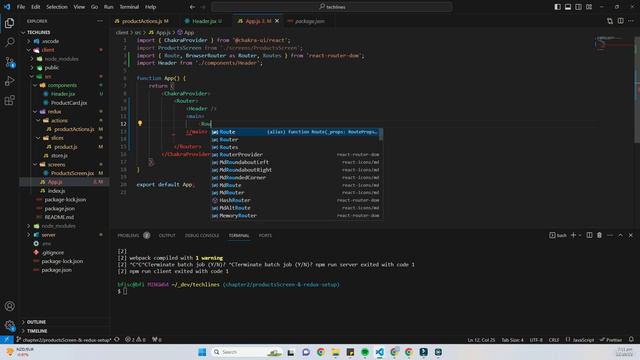Close the bottom panel
640x360 pixels.
click(631, 235)
